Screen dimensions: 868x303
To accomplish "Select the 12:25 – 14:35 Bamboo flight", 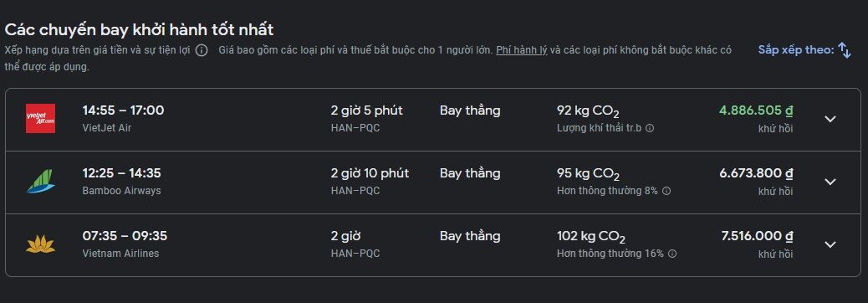I will click(x=433, y=182).
